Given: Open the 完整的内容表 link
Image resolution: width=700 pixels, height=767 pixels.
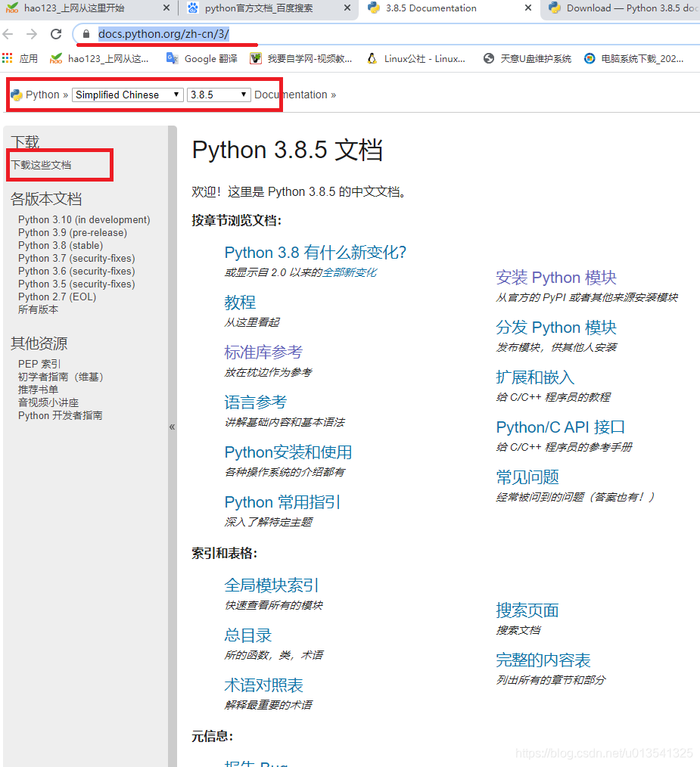Looking at the screenshot, I should pos(543,660).
